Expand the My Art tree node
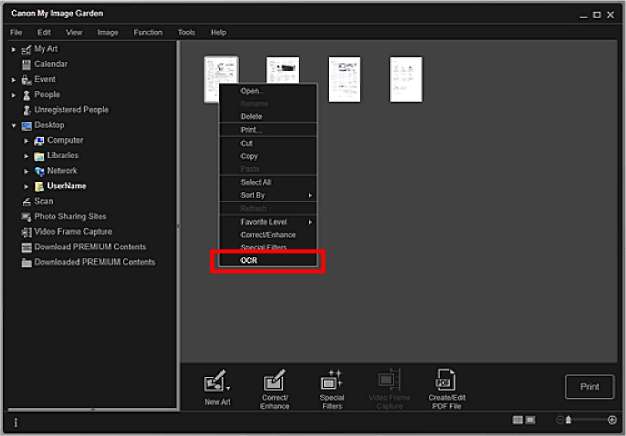This screenshot has height=436, width=626. click(14, 49)
